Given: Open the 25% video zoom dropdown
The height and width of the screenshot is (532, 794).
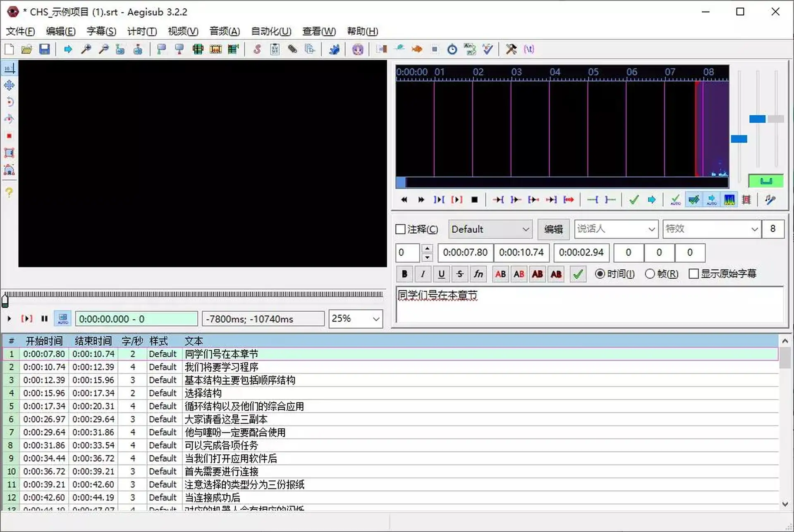Looking at the screenshot, I should (375, 319).
